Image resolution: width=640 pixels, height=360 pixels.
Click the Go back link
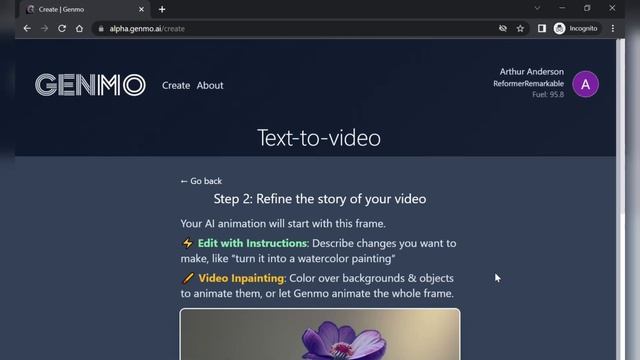pos(201,181)
